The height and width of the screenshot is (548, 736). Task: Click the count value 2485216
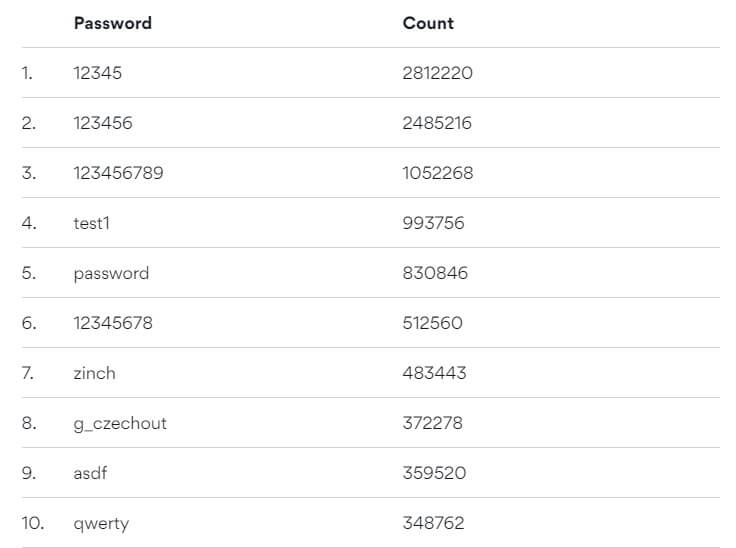[437, 123]
